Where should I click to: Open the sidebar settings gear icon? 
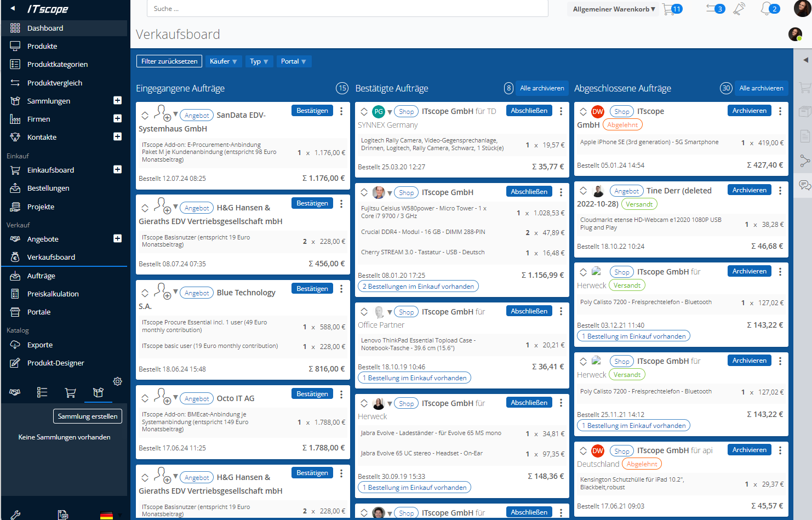pyautogui.click(x=117, y=381)
